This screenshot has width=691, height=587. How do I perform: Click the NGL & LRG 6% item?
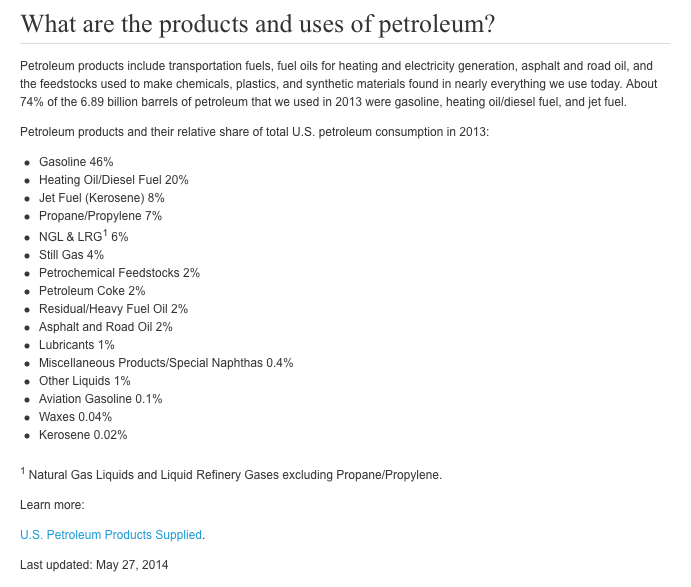click(83, 237)
